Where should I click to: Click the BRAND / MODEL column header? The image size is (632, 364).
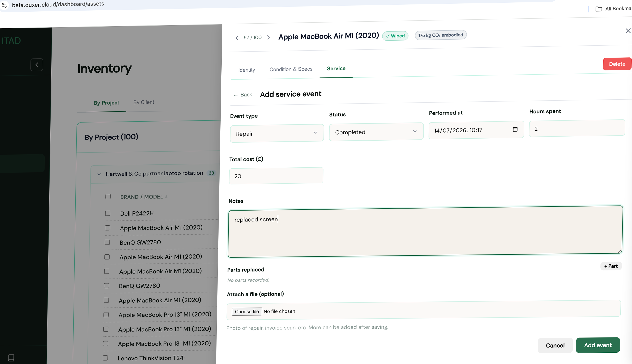[142, 197]
